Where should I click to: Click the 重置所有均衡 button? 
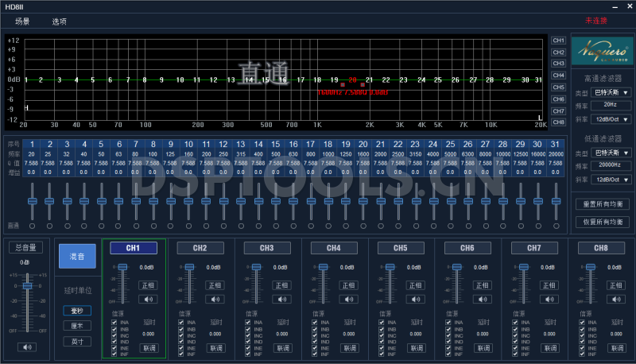click(601, 204)
